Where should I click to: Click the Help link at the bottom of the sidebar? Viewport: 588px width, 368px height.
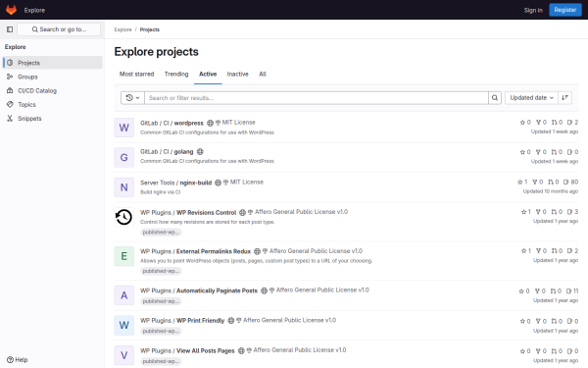point(18,360)
